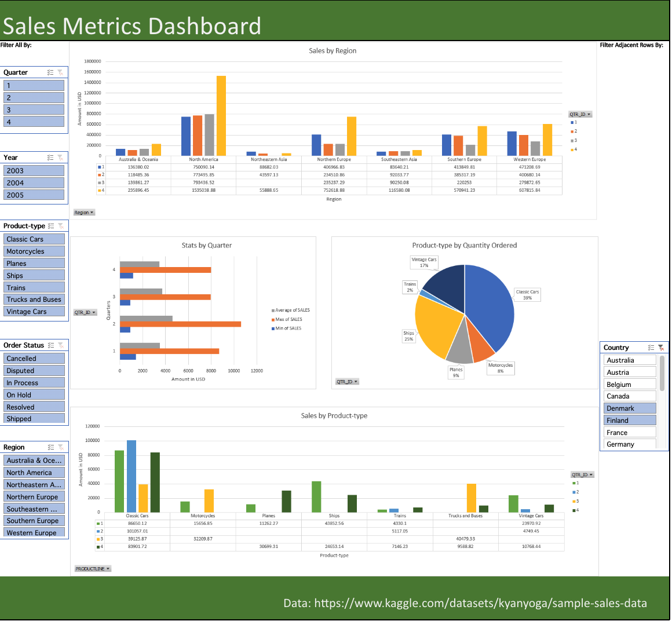The width and height of the screenshot is (672, 621).
Task: Clear the Product-type slicer filter
Action: click(x=60, y=226)
